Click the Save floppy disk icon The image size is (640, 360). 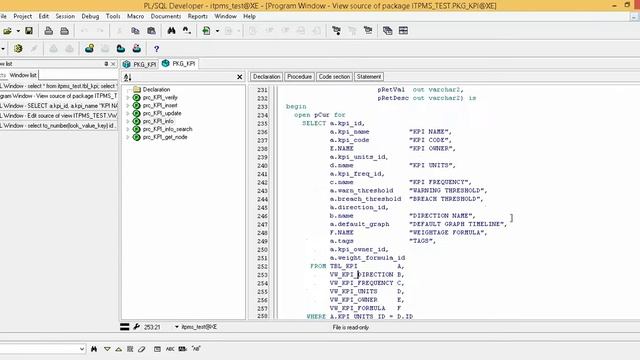tap(29, 31)
